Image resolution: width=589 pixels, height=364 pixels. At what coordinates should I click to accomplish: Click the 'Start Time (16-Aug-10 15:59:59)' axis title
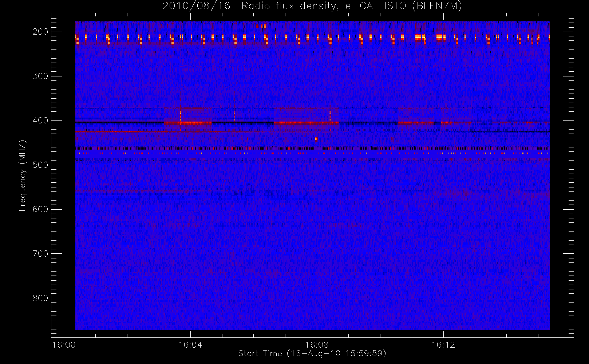(x=312, y=353)
